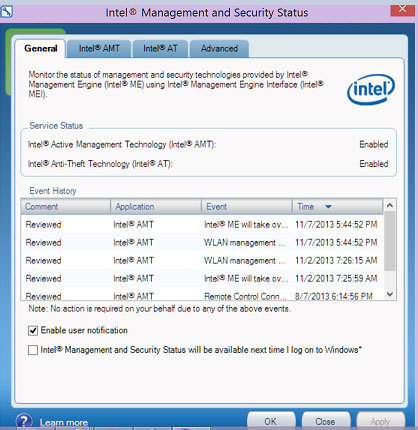The width and height of the screenshot is (418, 430).
Task: Click the Apply button
Action: point(380,421)
